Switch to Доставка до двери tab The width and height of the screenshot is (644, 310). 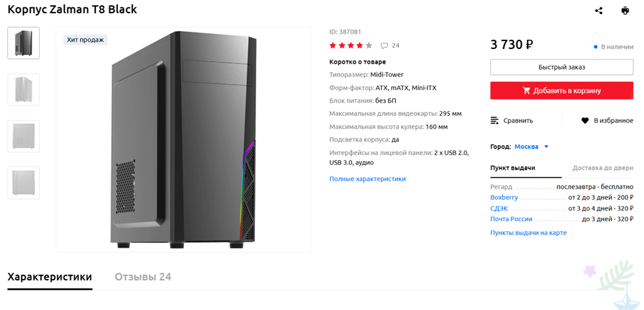coord(602,168)
